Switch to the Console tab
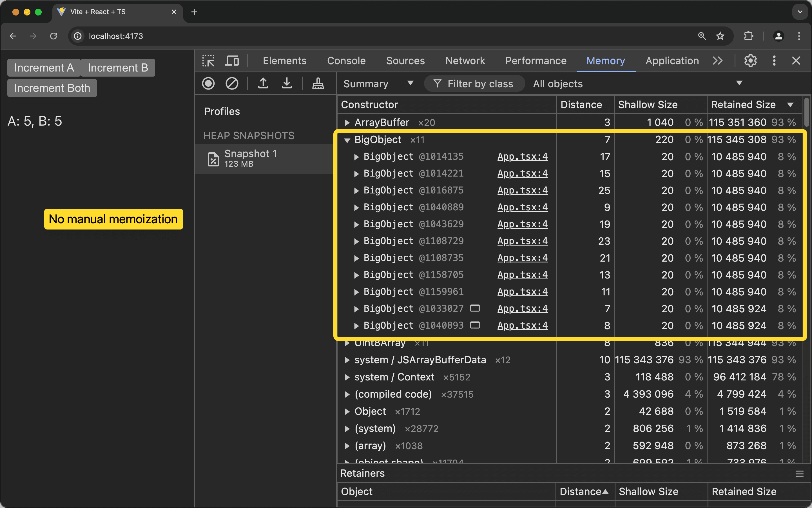 click(346, 61)
